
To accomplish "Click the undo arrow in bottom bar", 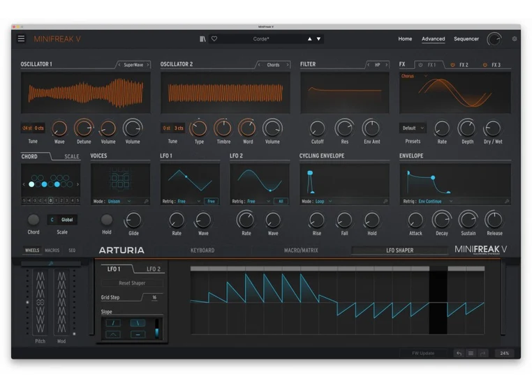I will 459,354.
